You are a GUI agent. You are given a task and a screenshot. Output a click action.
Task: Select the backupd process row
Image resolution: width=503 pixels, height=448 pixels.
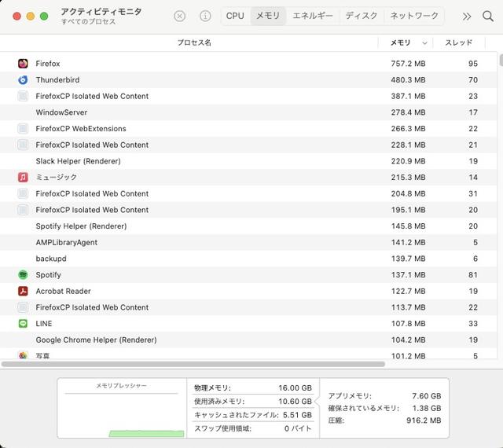pyautogui.click(x=248, y=259)
